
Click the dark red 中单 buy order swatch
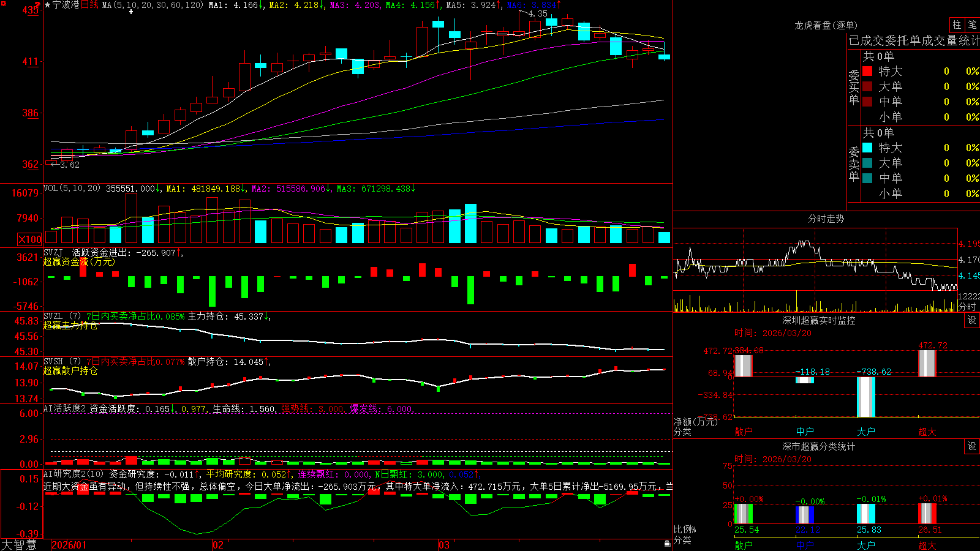pyautogui.click(x=867, y=102)
